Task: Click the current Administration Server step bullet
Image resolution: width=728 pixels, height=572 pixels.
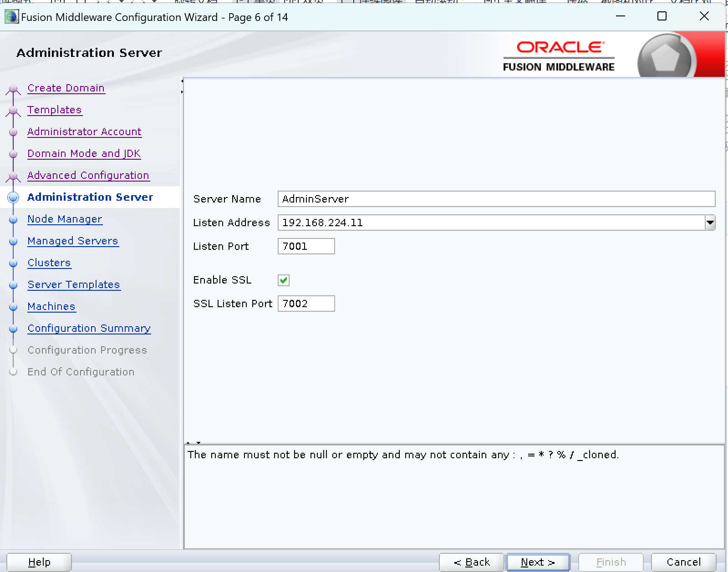Action: click(x=14, y=197)
